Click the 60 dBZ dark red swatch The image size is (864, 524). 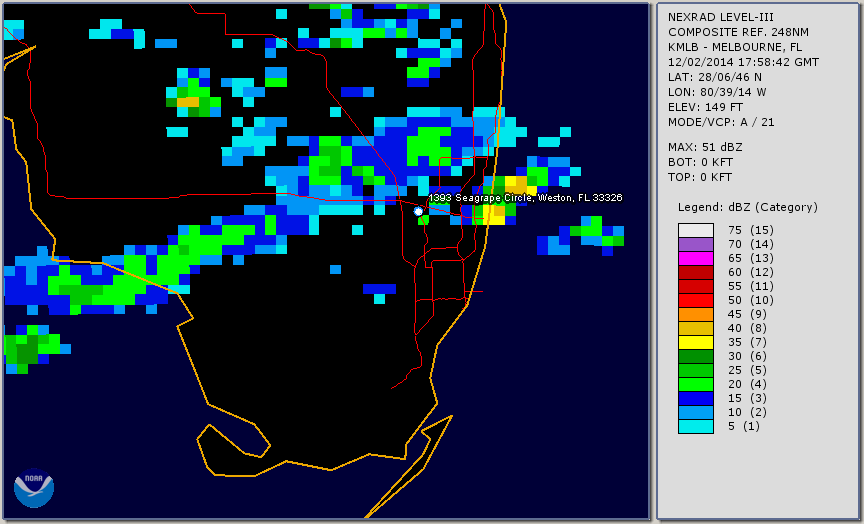point(695,272)
